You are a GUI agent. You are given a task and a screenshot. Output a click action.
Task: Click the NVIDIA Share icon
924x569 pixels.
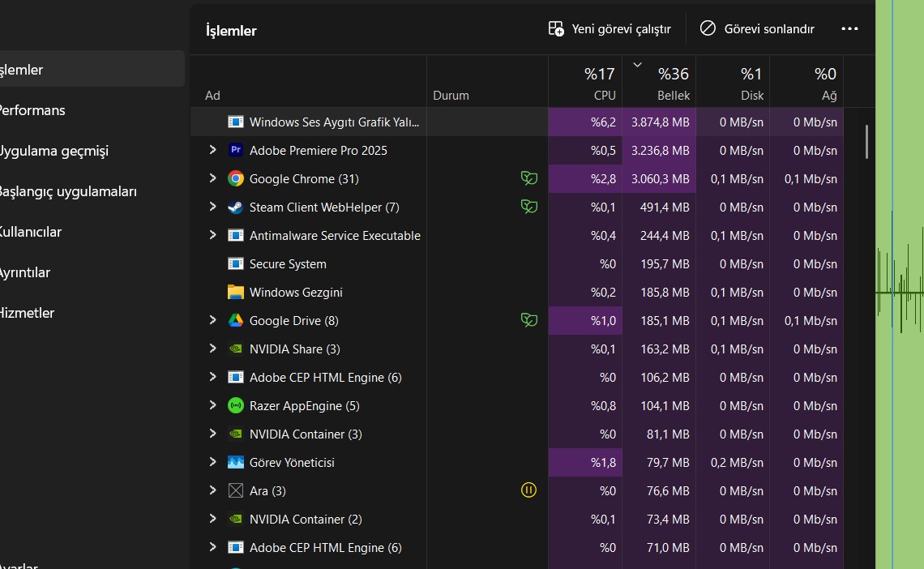[x=236, y=349]
